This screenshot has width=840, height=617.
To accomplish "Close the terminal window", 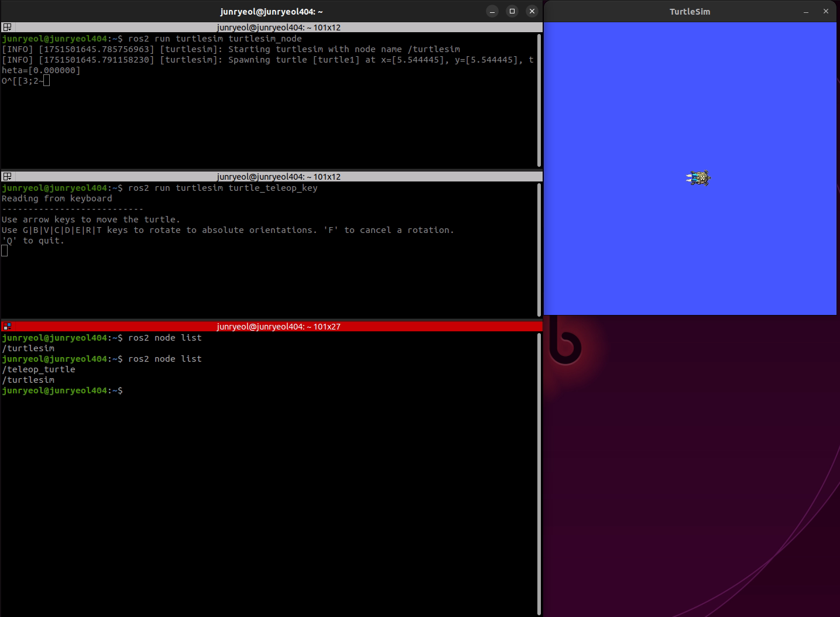I will click(x=532, y=11).
